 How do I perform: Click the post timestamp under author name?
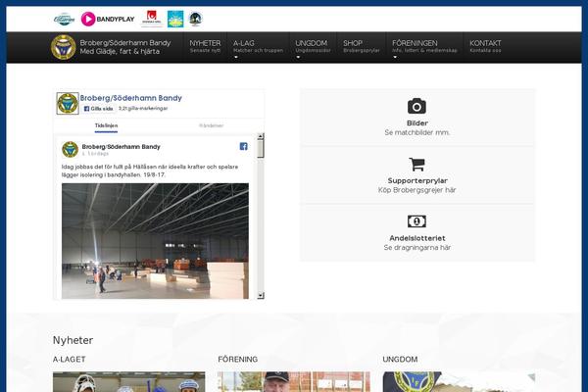pyautogui.click(x=95, y=154)
